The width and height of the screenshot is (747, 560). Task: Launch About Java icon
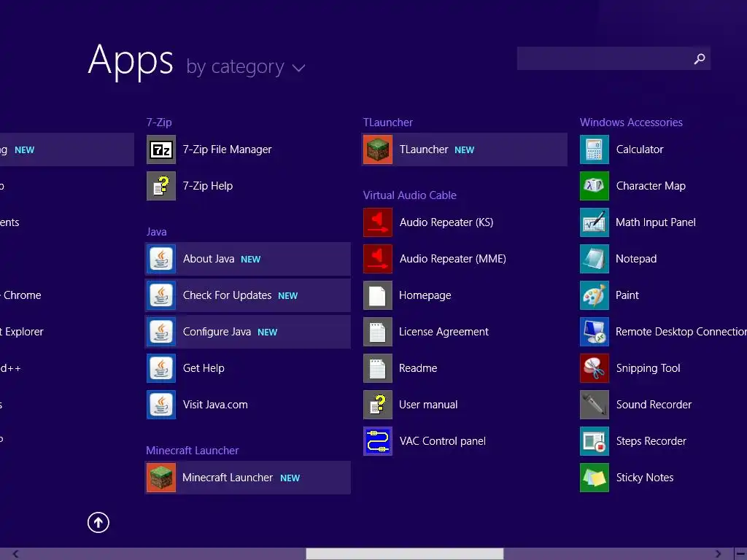pyautogui.click(x=161, y=259)
